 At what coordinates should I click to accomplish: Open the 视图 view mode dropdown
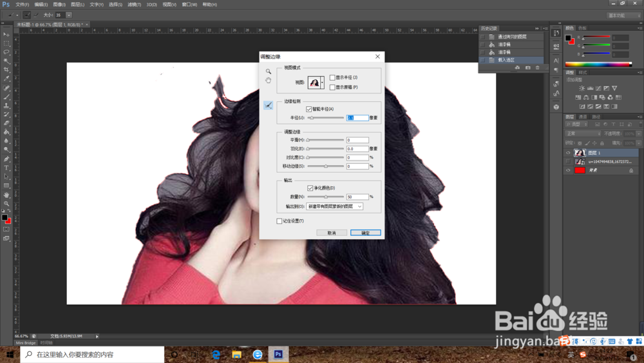(x=322, y=83)
